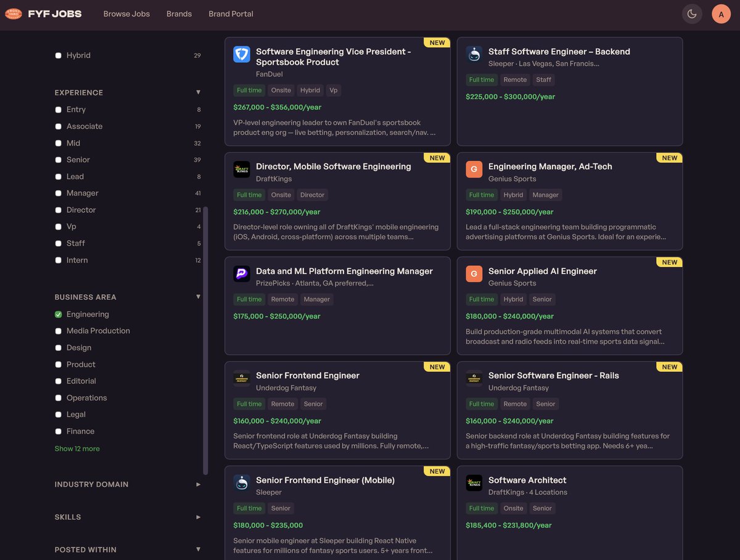Open Senior Frontend Engineer (Mobile) job
Image resolution: width=740 pixels, height=560 pixels.
point(325,480)
